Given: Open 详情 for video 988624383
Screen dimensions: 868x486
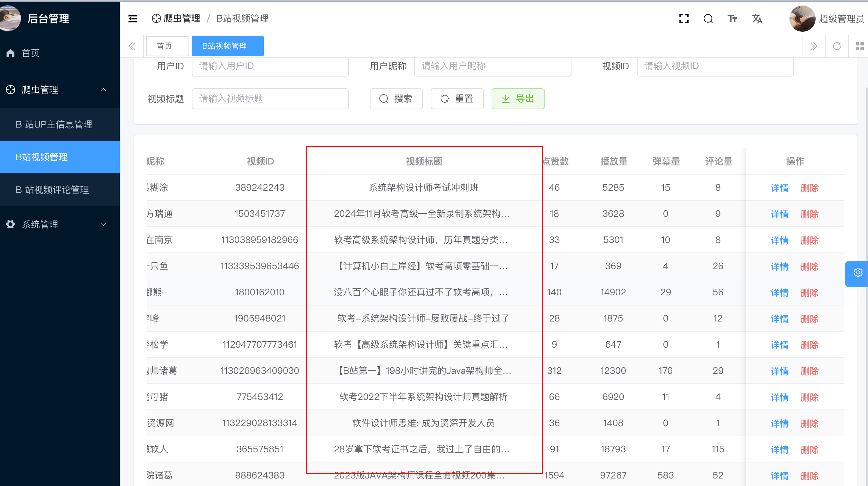Looking at the screenshot, I should [x=779, y=476].
